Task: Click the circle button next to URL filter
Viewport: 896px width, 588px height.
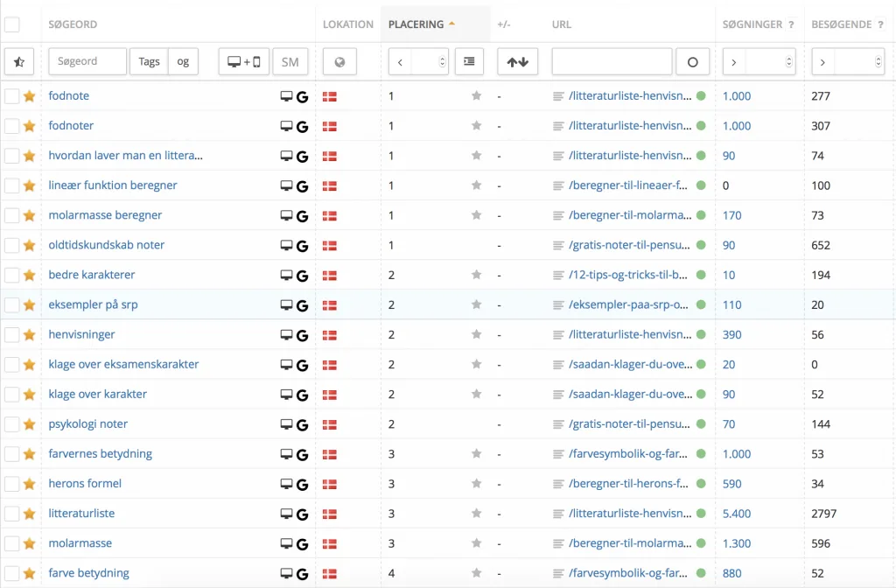Action: pos(693,62)
